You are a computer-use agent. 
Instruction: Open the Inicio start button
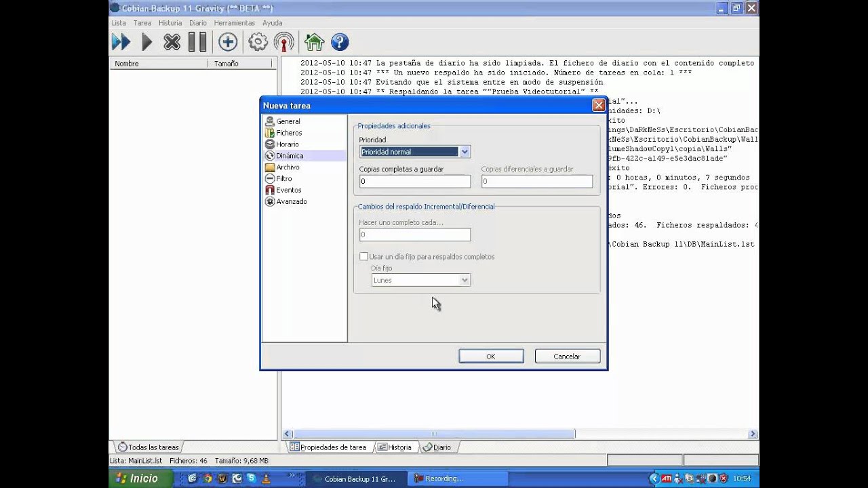click(x=140, y=479)
